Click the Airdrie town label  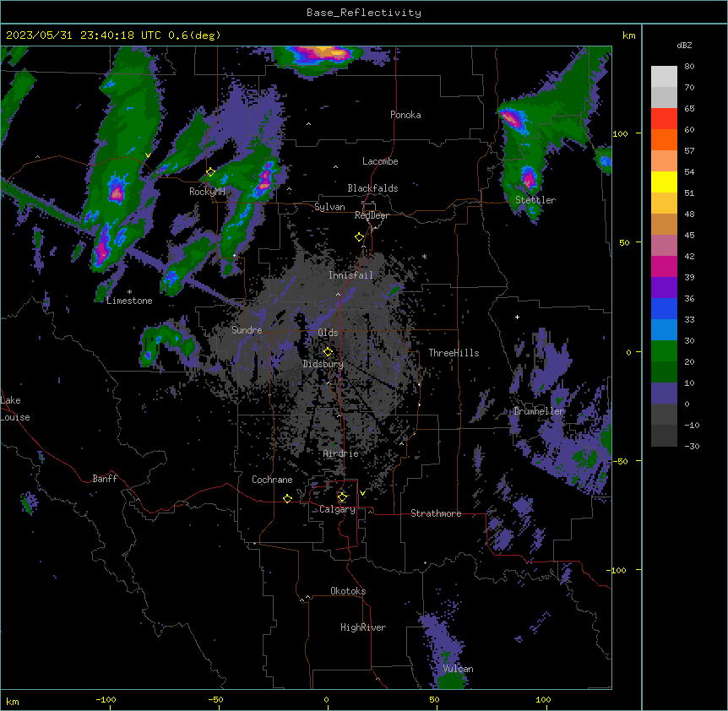point(341,453)
